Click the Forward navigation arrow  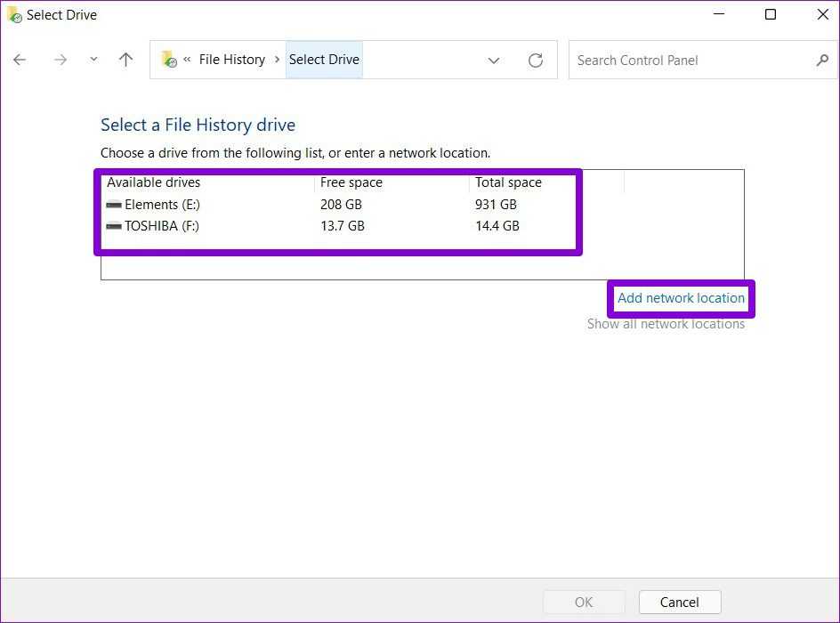tap(60, 60)
